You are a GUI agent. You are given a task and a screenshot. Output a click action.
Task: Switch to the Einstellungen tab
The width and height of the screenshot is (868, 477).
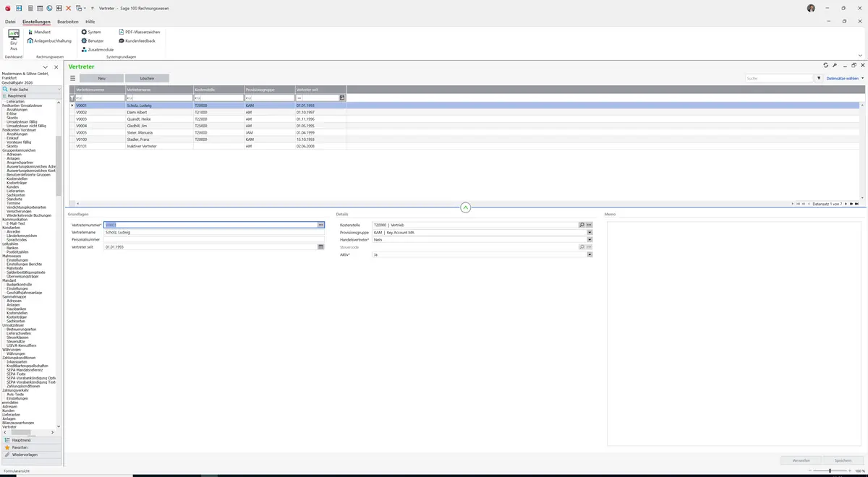[x=37, y=22]
